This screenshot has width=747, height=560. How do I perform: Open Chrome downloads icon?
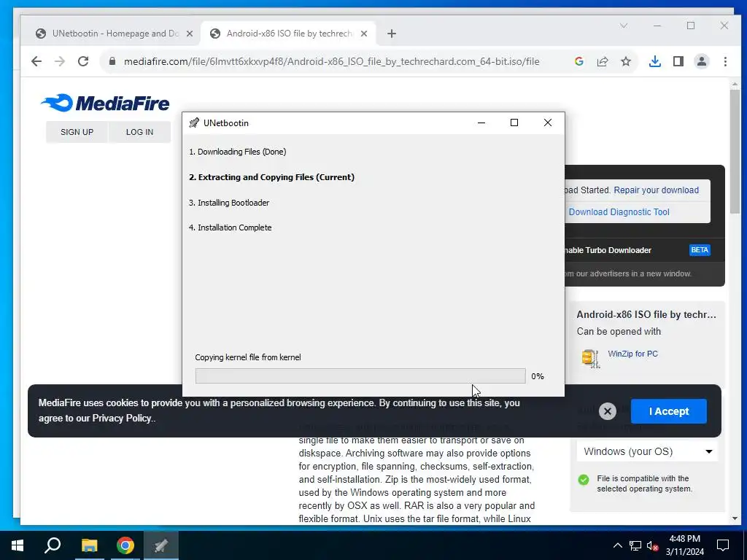pyautogui.click(x=655, y=61)
